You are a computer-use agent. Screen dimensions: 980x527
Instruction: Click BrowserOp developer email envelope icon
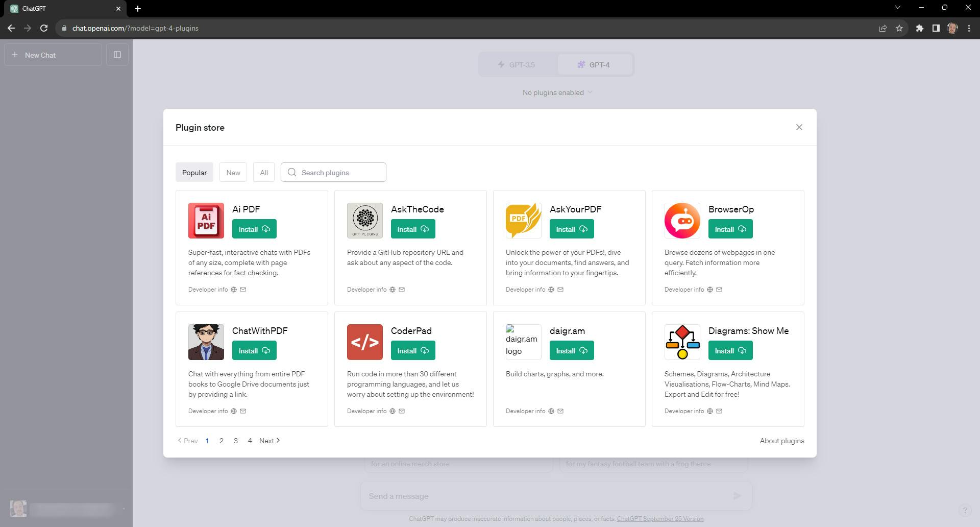[719, 290]
